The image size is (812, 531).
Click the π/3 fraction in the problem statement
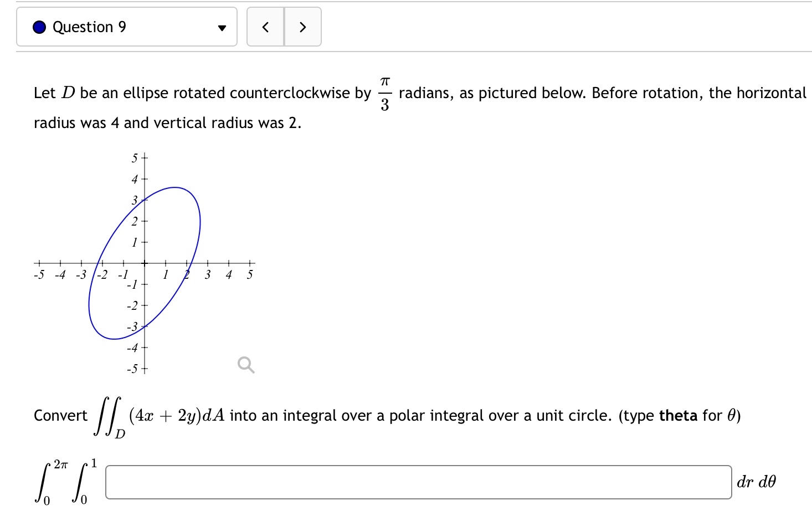(x=384, y=93)
